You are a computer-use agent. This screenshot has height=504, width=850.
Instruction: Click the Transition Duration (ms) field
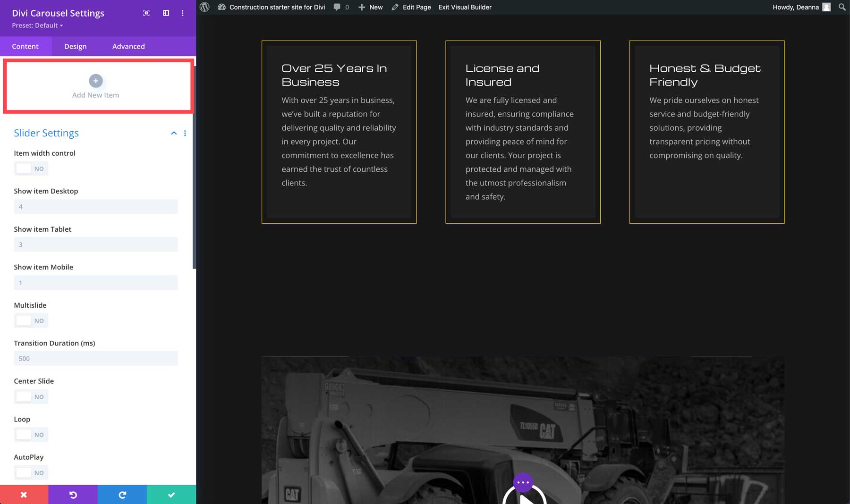(96, 358)
